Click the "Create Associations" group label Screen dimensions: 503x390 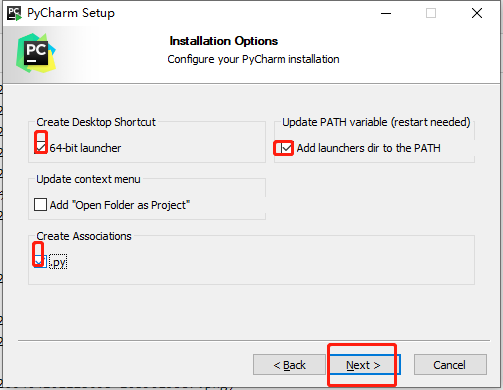coord(84,236)
